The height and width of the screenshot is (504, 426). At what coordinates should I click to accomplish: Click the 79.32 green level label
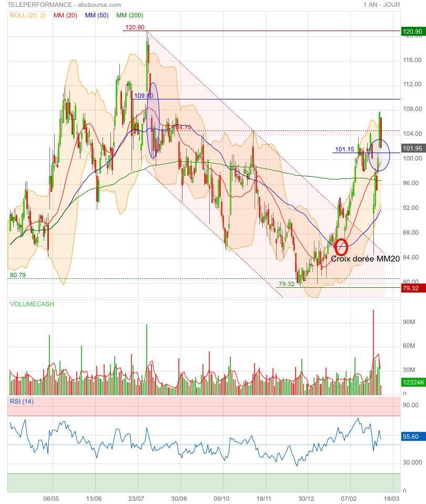[x=286, y=284]
